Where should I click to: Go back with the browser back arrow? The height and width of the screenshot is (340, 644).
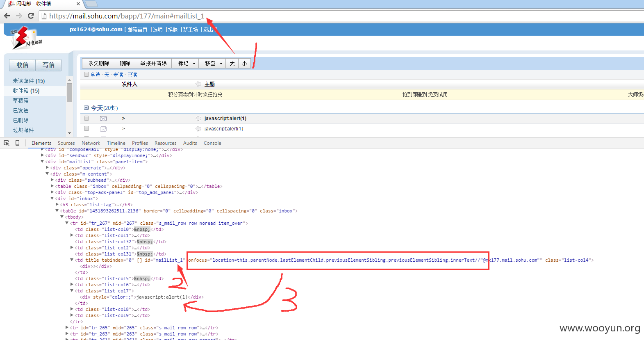point(7,16)
